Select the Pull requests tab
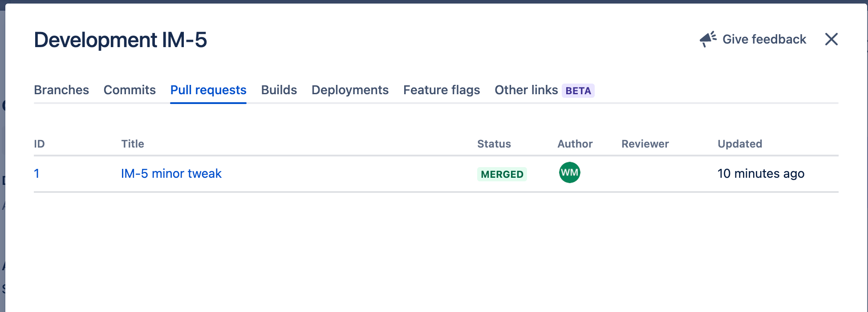868x312 pixels. (x=208, y=90)
